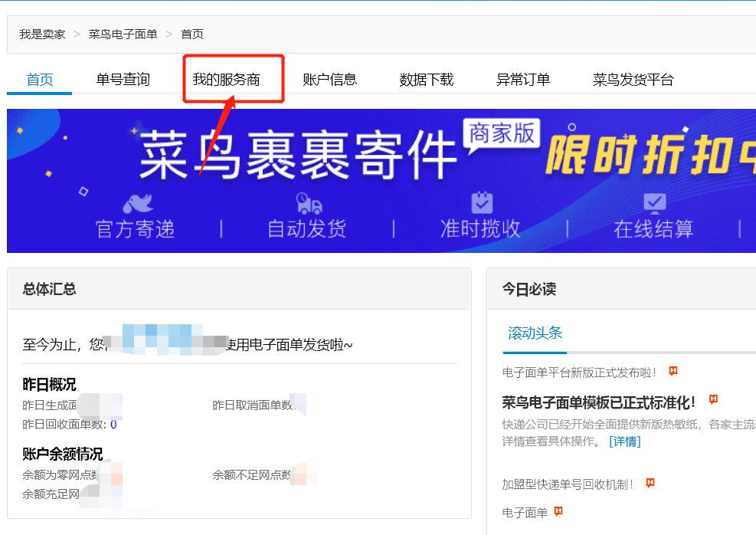Click the 快递公司已经开始全面提供新版热敏纸 text

pyautogui.click(x=601, y=425)
